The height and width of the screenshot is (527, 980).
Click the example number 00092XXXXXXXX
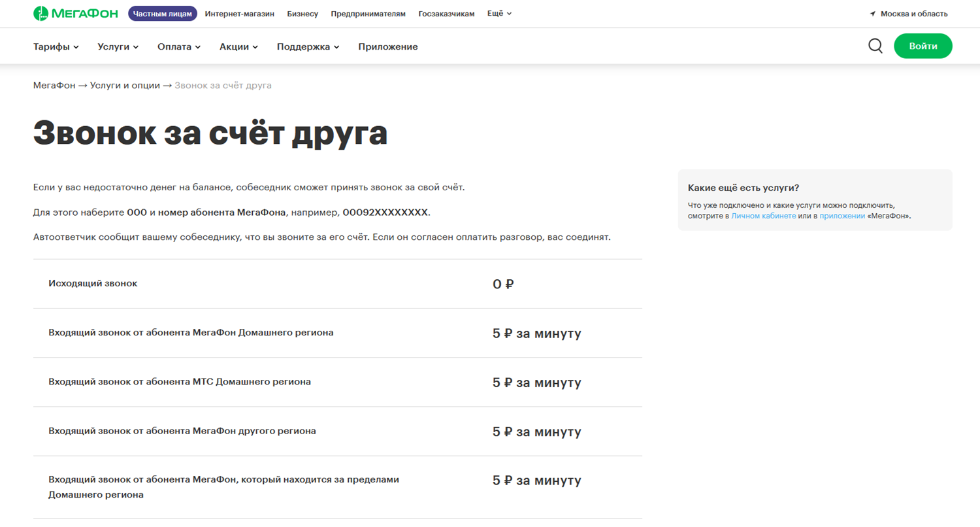click(385, 212)
